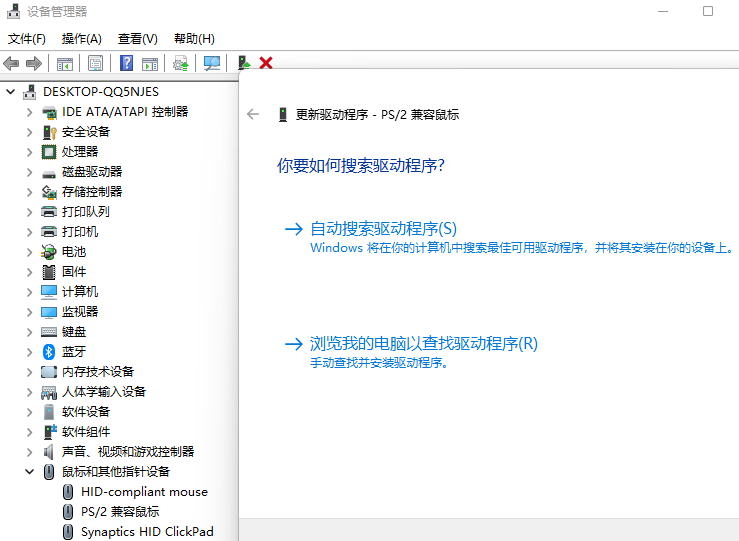The width and height of the screenshot is (739, 541).
Task: Expand the 键盘 category
Action: pos(29,331)
